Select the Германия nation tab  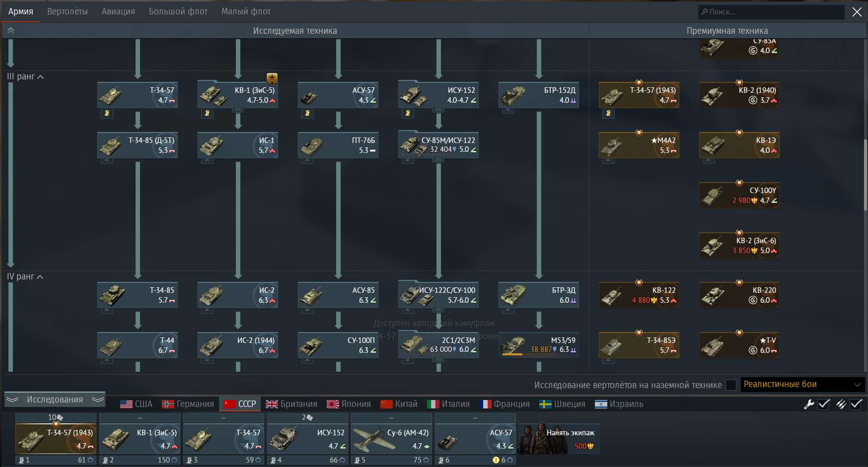[188, 404]
